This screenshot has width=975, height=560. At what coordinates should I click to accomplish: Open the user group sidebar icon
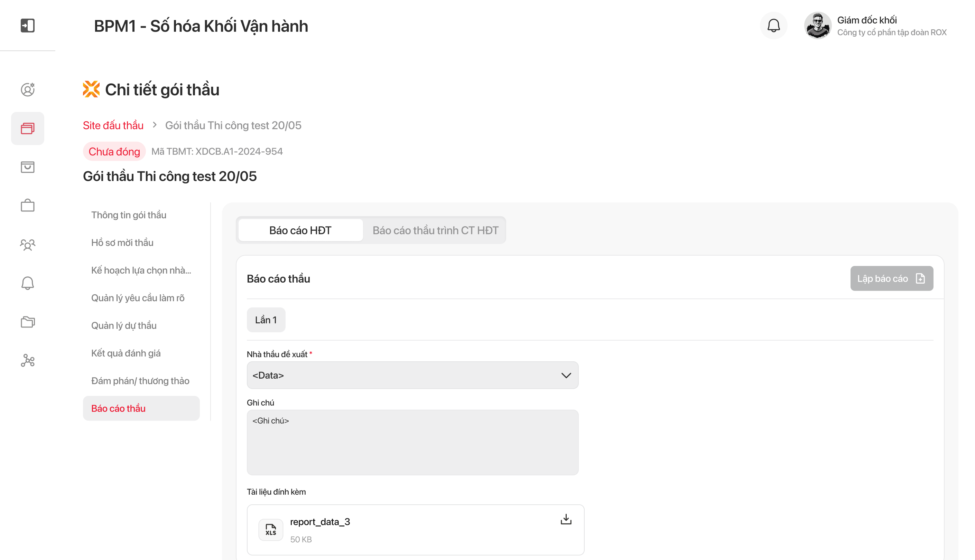(27, 245)
